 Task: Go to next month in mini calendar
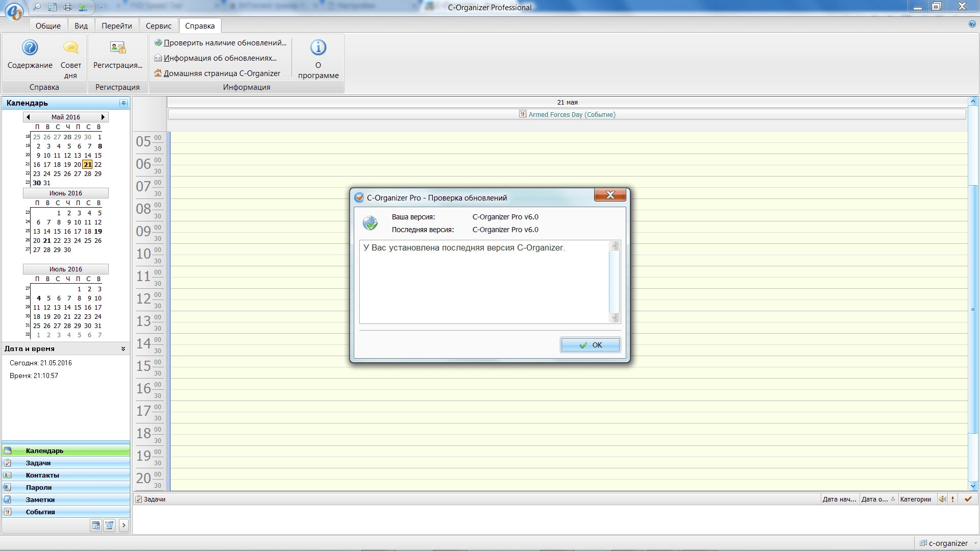(103, 117)
